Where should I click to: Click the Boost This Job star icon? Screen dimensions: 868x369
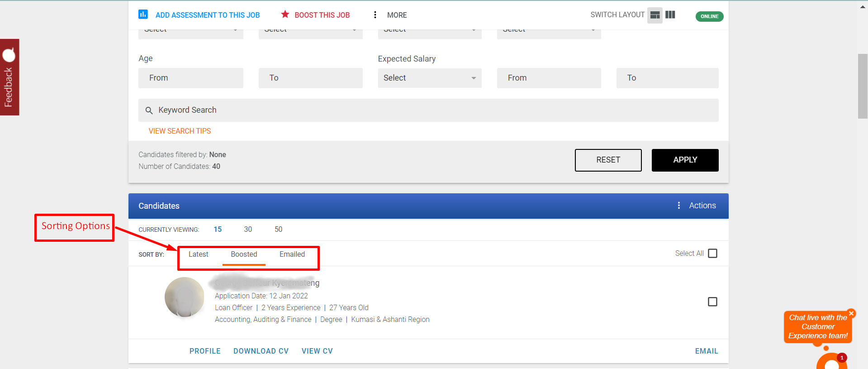pos(285,14)
